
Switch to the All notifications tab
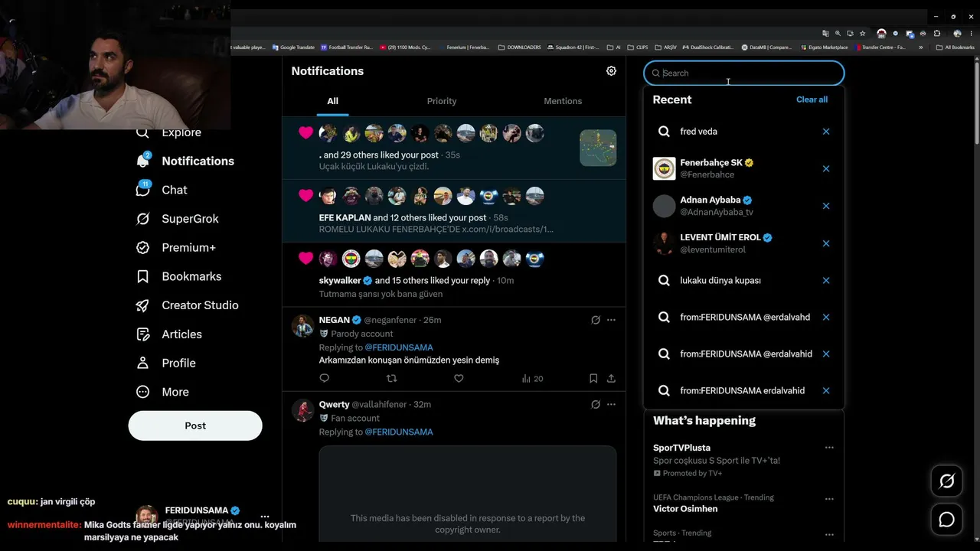coord(332,101)
